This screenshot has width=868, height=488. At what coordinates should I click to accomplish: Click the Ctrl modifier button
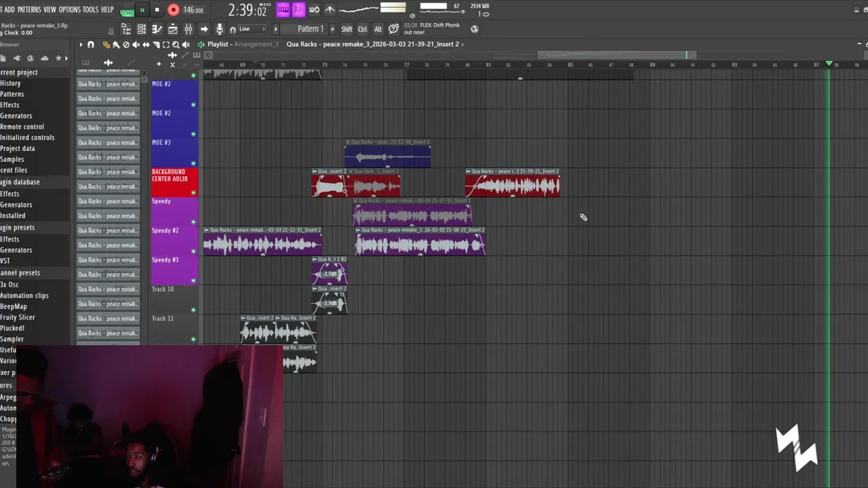coord(363,29)
